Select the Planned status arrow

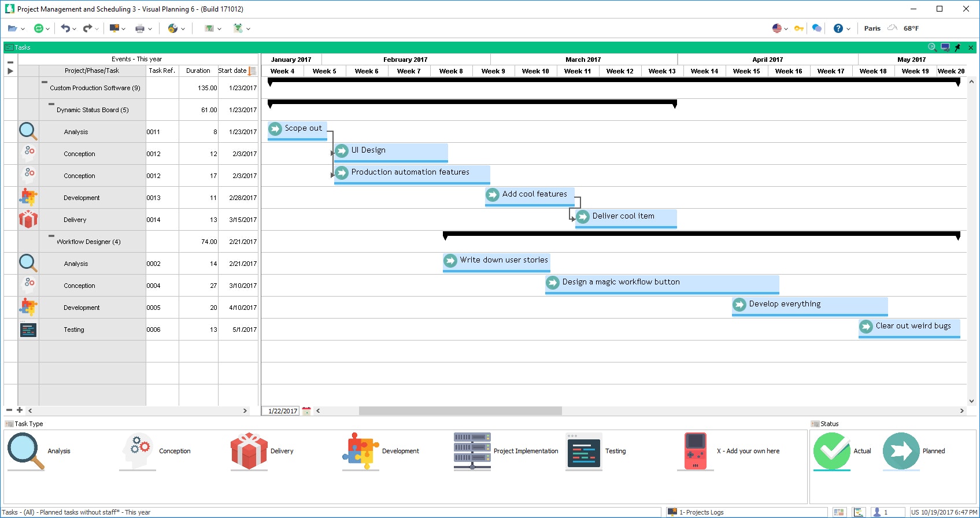click(901, 451)
